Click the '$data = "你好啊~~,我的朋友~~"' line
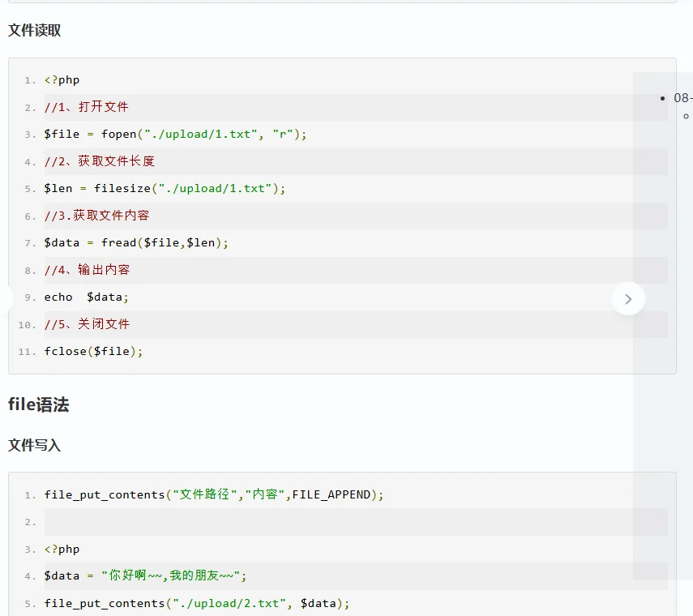Viewport: 693px width, 616px height. click(x=145, y=575)
